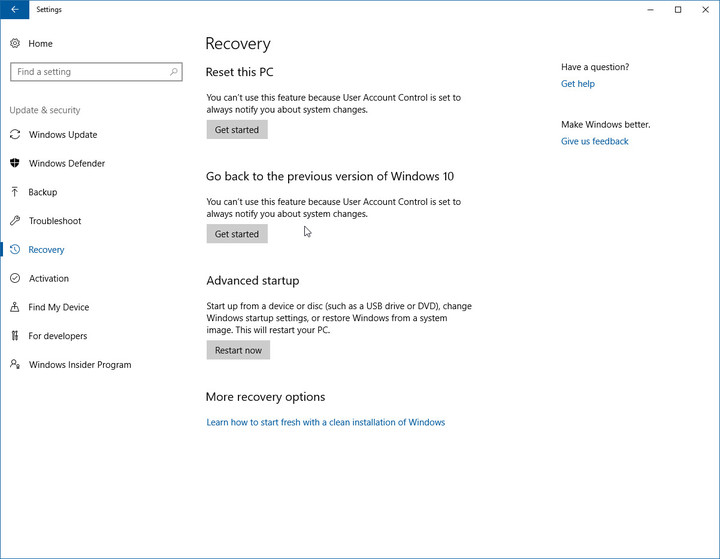Image resolution: width=720 pixels, height=559 pixels.
Task: Click the Activation checkmark circle icon
Action: coord(15,278)
